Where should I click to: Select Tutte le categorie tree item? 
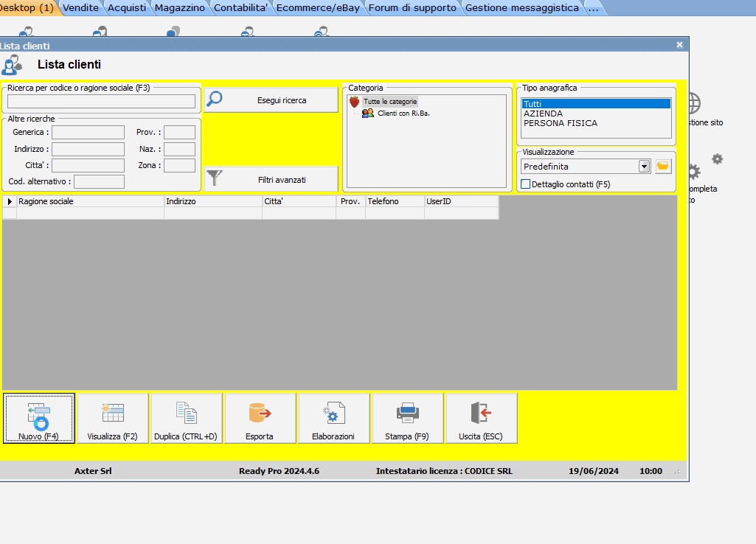pos(390,102)
